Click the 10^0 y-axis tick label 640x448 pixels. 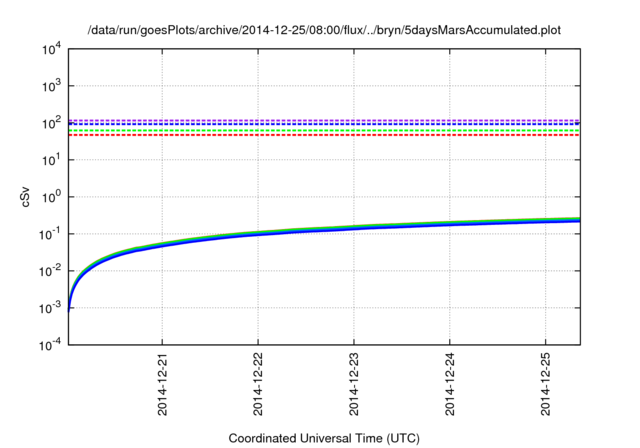tap(51, 197)
